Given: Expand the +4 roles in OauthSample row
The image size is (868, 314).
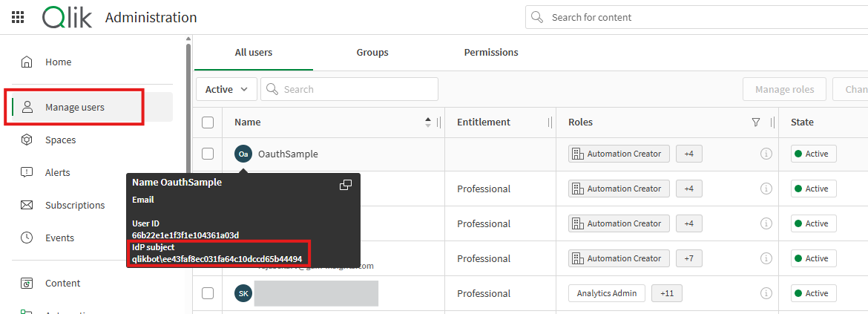Looking at the screenshot, I should coord(688,154).
